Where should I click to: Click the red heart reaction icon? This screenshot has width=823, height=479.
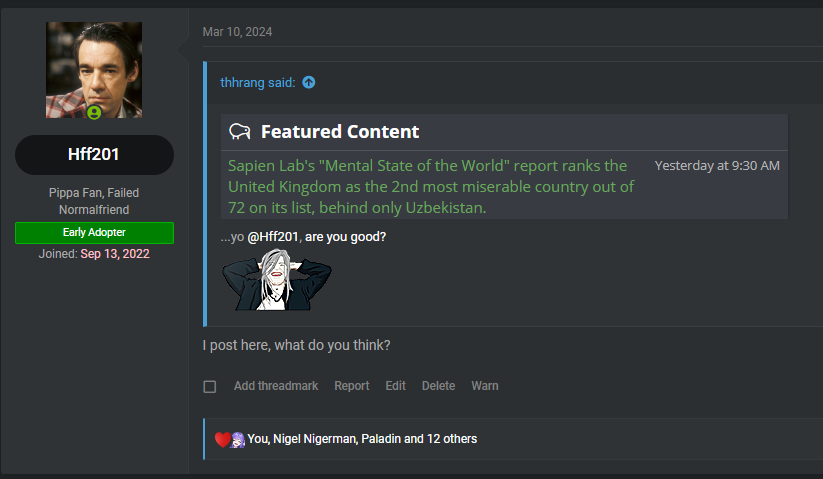[x=223, y=439]
